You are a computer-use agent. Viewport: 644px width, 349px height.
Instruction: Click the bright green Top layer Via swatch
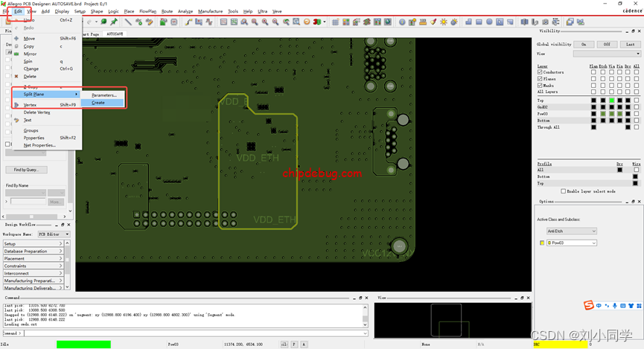(611, 100)
